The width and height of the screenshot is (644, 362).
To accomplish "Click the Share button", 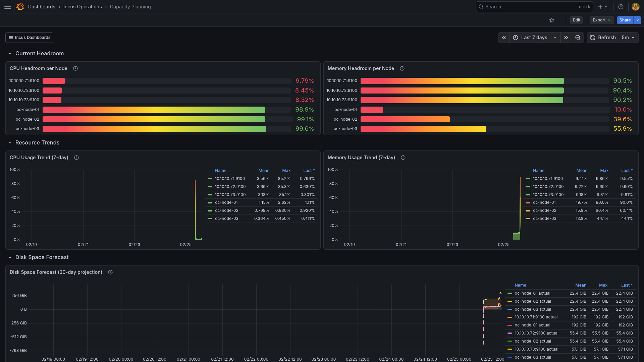I will (x=625, y=20).
